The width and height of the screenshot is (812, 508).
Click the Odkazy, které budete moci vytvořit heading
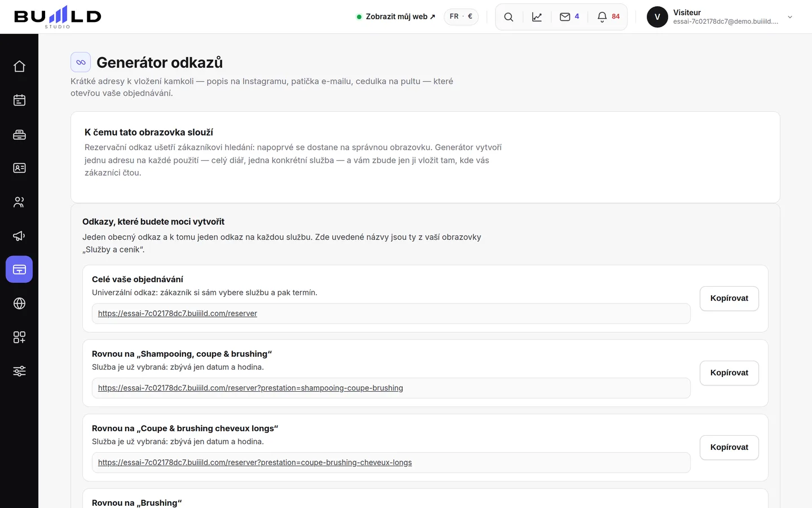point(153,222)
